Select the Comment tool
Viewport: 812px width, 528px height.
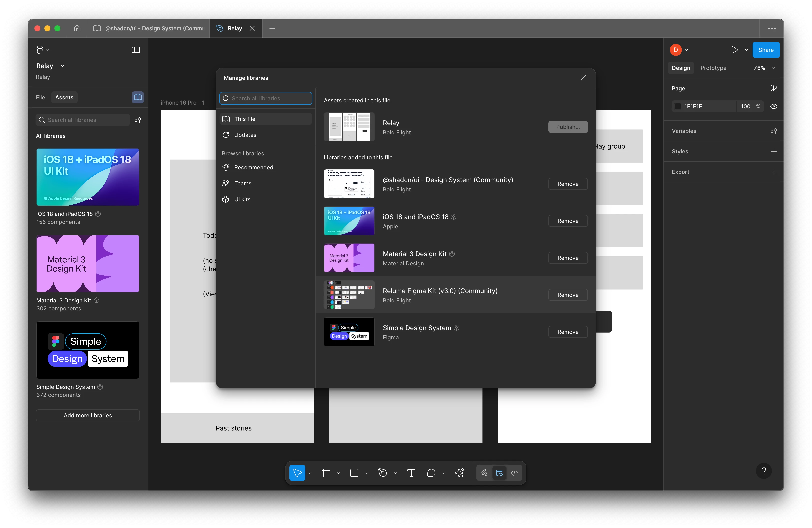coord(431,473)
